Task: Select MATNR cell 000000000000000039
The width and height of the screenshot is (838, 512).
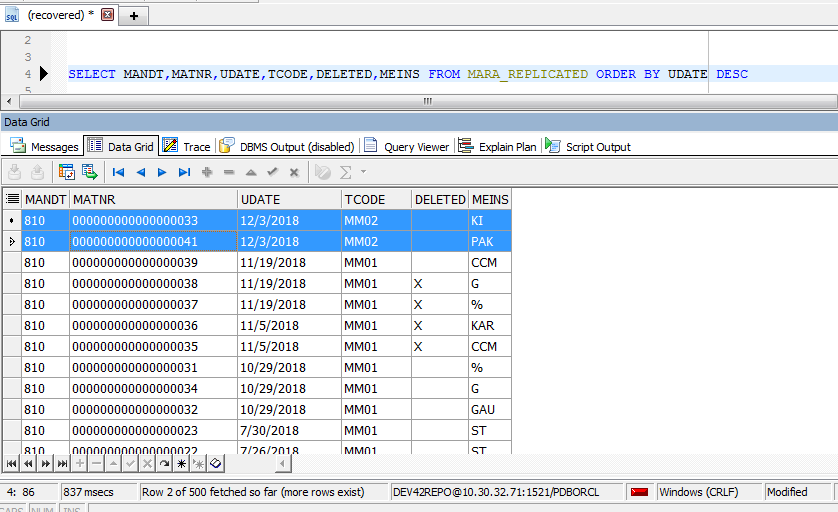Action: 153,262
